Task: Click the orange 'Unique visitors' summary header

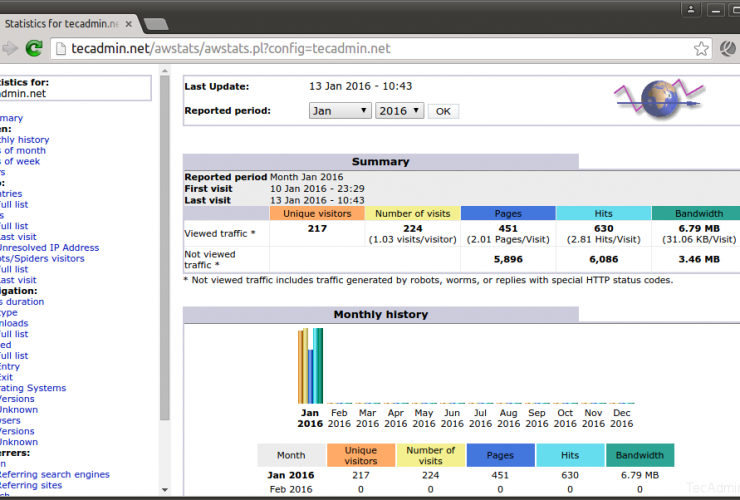Action: pos(317,213)
